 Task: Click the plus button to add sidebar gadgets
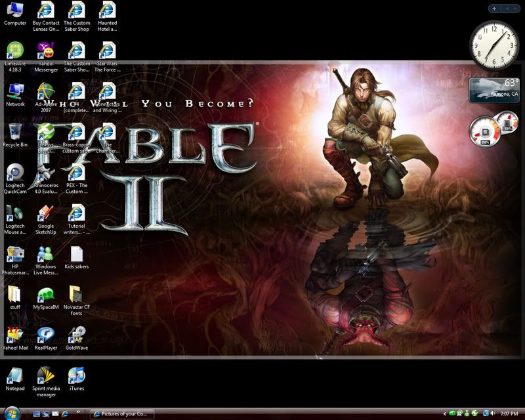[494, 9]
